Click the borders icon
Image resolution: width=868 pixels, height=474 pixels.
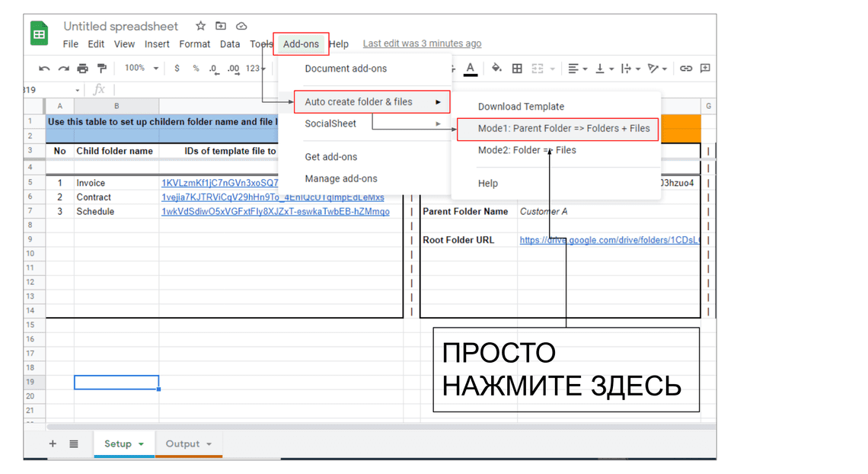pos(517,69)
